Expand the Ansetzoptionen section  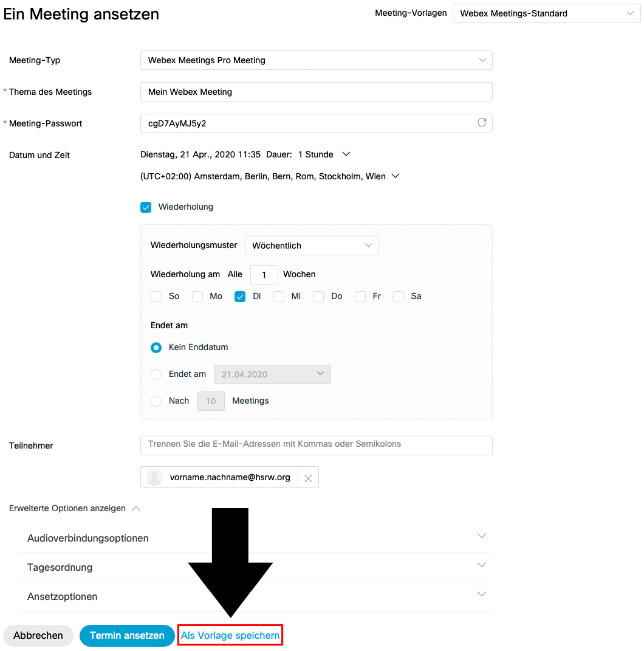(482, 594)
